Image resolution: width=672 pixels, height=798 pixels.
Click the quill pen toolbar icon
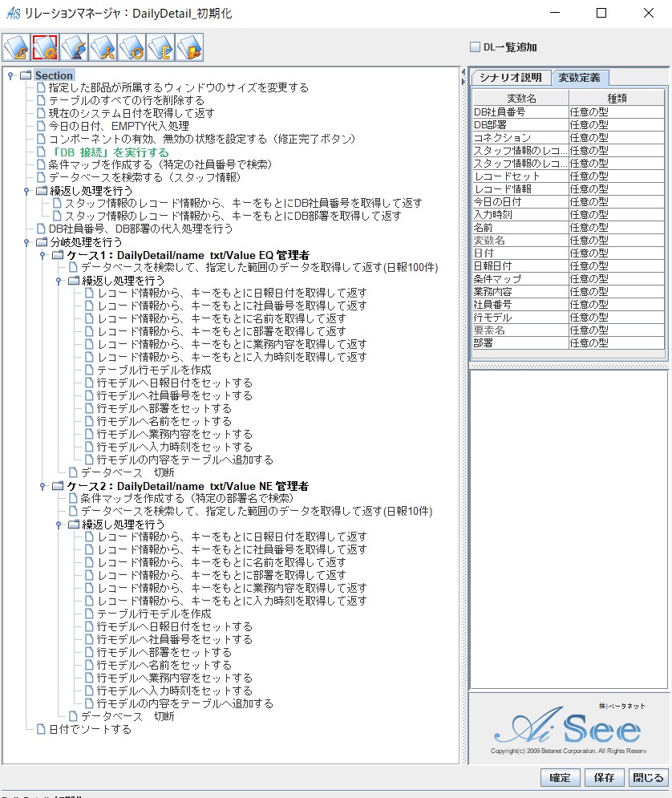[x=74, y=47]
